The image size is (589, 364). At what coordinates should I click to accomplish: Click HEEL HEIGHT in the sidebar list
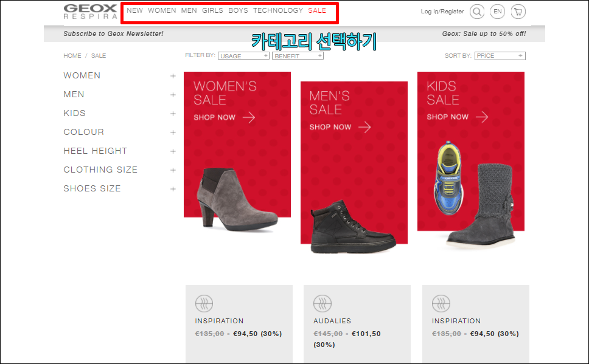tap(95, 151)
